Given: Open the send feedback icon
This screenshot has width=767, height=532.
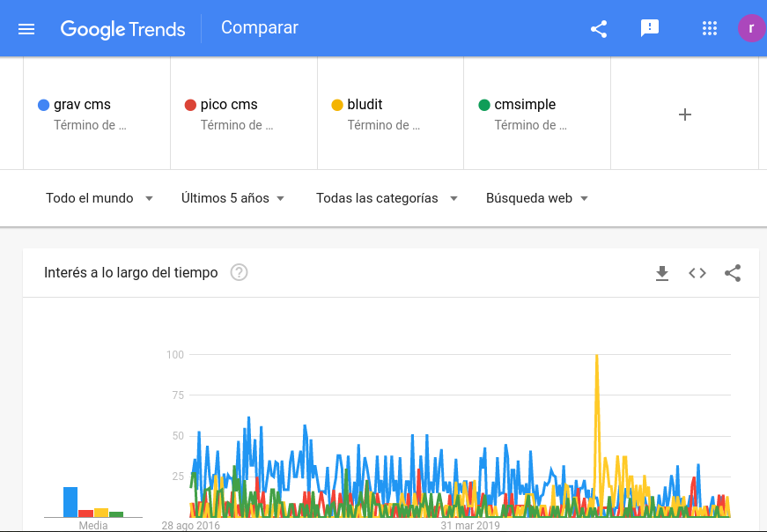Looking at the screenshot, I should (650, 29).
